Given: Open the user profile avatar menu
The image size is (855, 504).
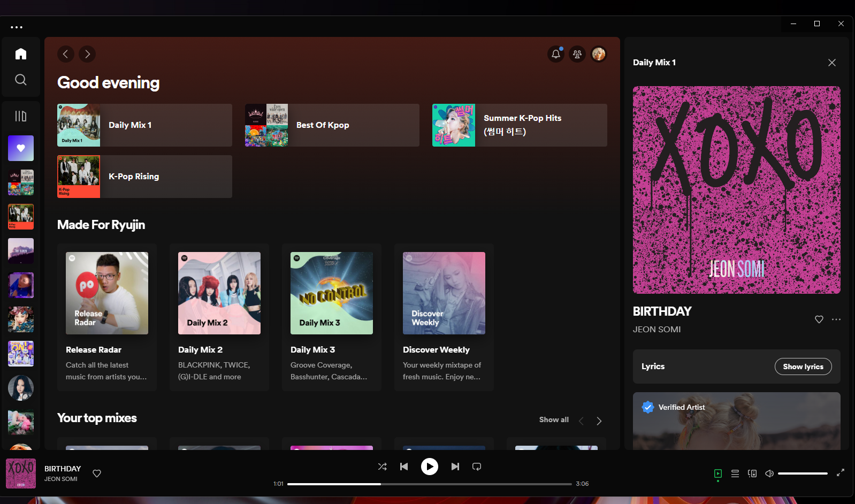Looking at the screenshot, I should click(x=599, y=54).
